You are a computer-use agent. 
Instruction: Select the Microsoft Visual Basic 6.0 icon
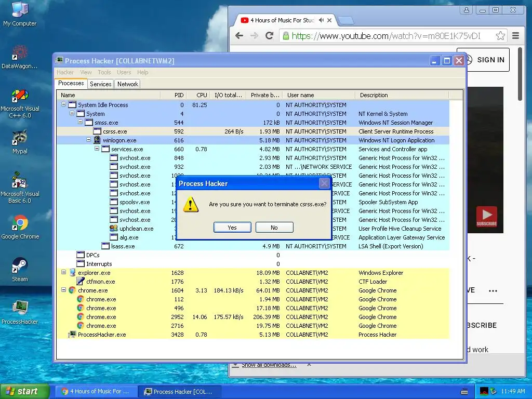20,188
